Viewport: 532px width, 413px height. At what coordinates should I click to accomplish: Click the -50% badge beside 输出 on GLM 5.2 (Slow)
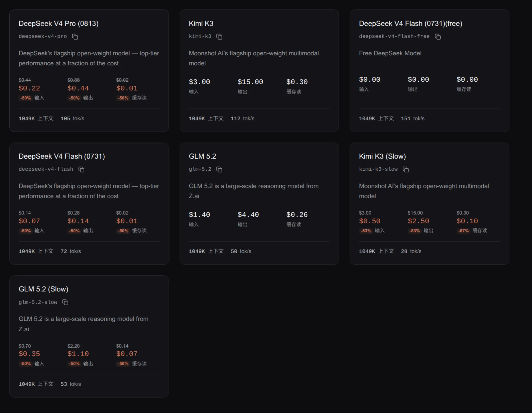coord(74,364)
